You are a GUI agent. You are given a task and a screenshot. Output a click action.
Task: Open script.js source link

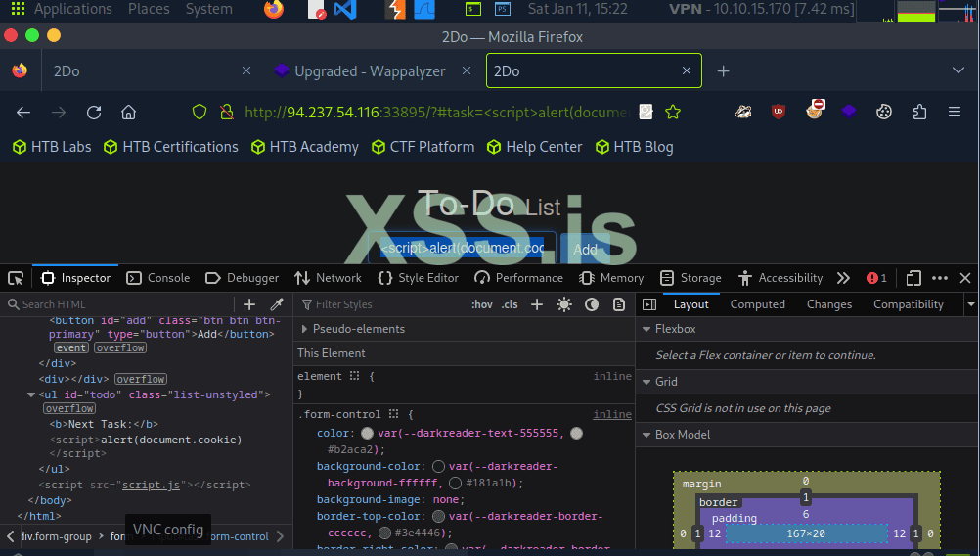click(151, 485)
